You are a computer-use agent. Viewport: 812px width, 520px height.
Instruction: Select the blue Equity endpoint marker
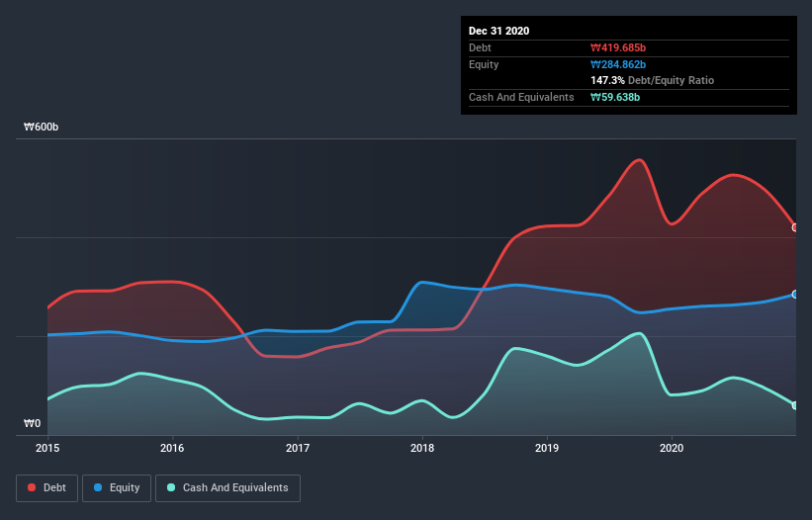795,294
